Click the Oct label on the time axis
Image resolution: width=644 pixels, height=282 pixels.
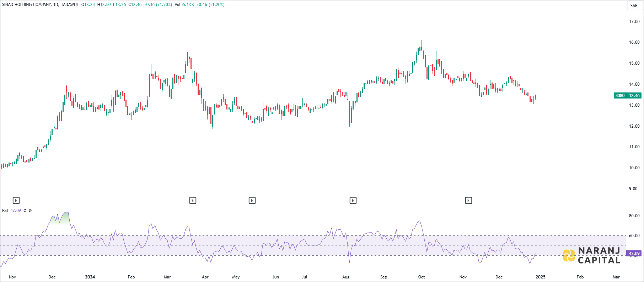click(x=422, y=277)
